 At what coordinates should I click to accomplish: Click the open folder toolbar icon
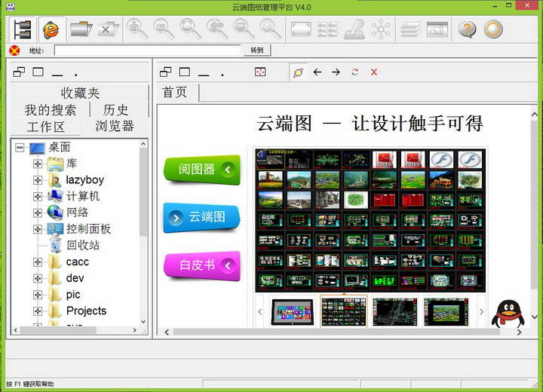[x=80, y=29]
